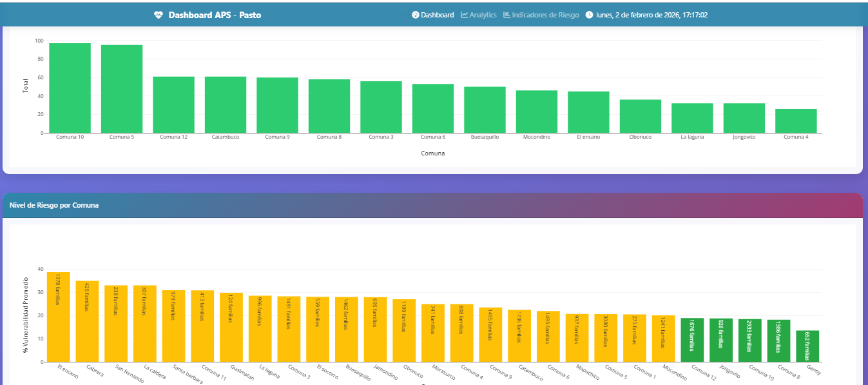The image size is (868, 385).
Task: Click the heart-pulse logo icon
Action: (x=159, y=15)
